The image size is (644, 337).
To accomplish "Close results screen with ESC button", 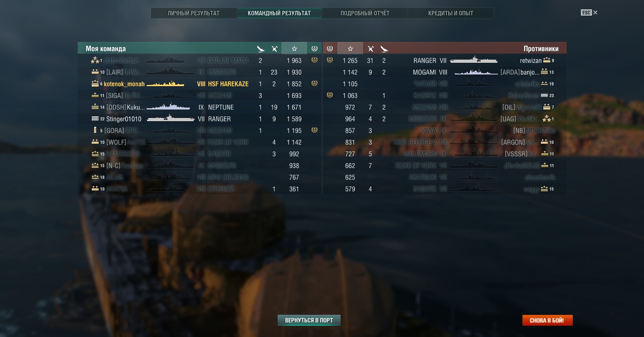I will pos(589,12).
